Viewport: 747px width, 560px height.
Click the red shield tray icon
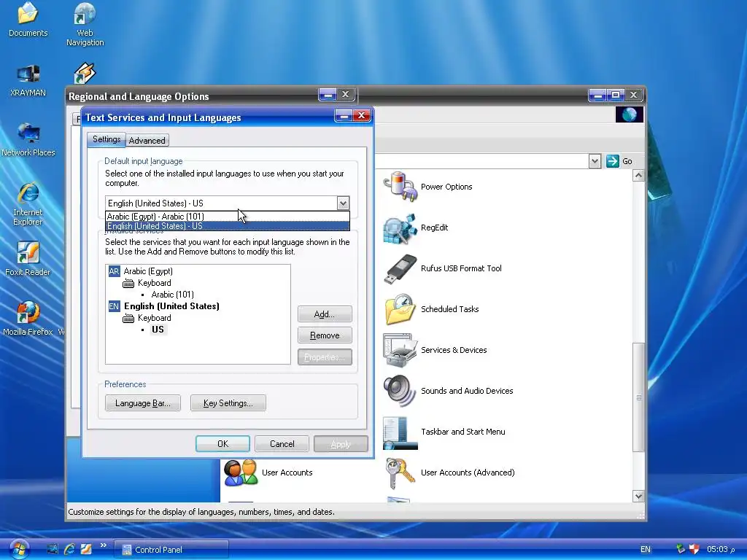(x=694, y=549)
